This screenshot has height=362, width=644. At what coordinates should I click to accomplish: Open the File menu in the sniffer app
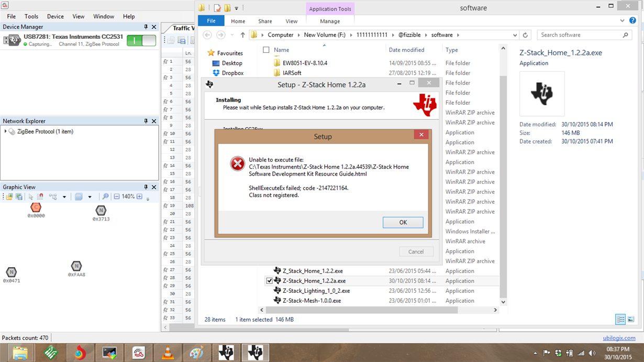[x=11, y=16]
